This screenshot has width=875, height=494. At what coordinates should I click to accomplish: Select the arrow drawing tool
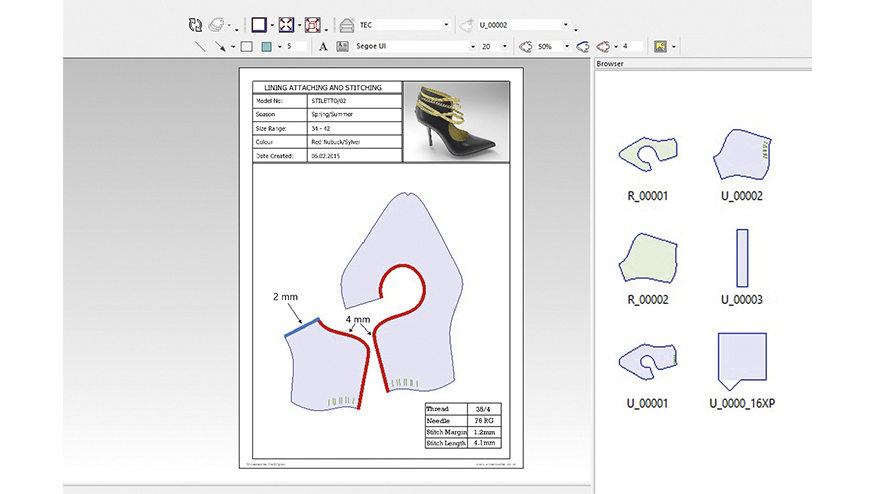[x=221, y=46]
